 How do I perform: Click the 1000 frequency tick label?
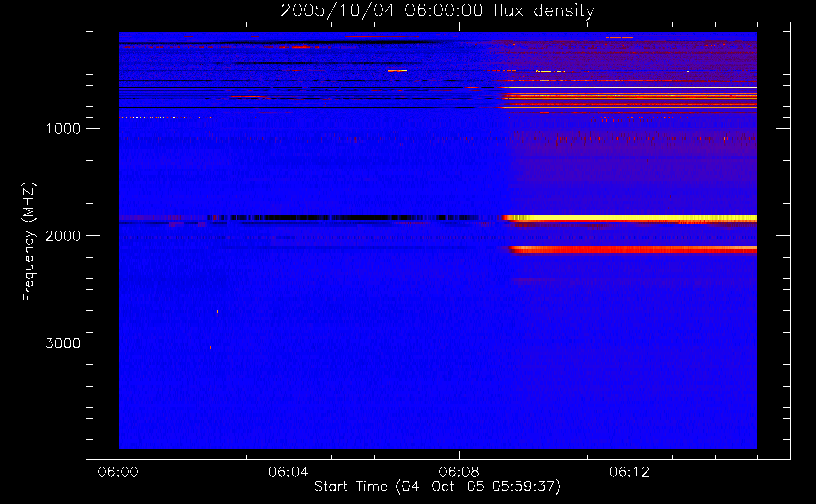[x=63, y=129]
